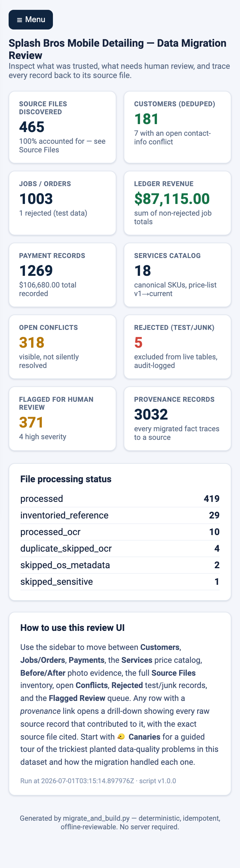Select the 'inventoried_reference' status row
The image size is (240, 868).
coord(120,515)
